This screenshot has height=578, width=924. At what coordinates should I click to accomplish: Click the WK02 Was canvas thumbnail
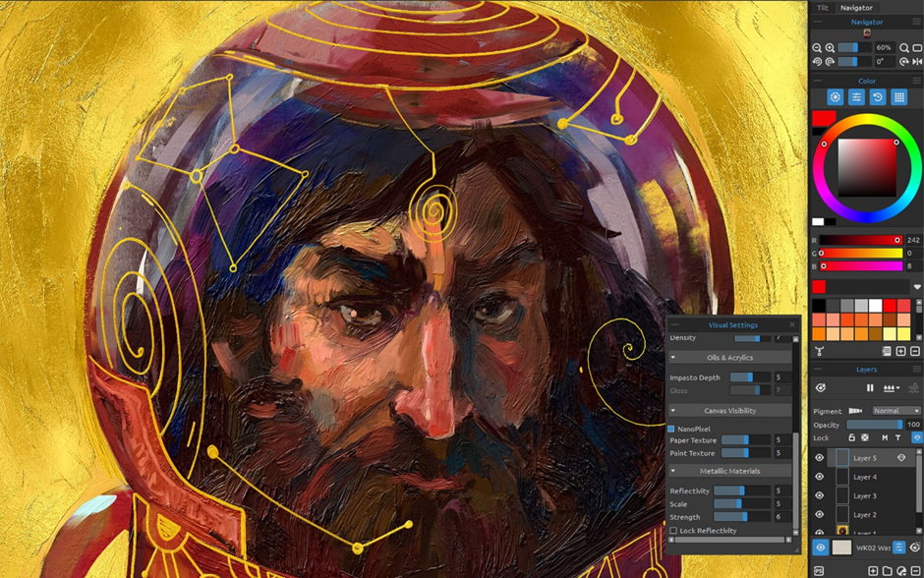tap(841, 548)
